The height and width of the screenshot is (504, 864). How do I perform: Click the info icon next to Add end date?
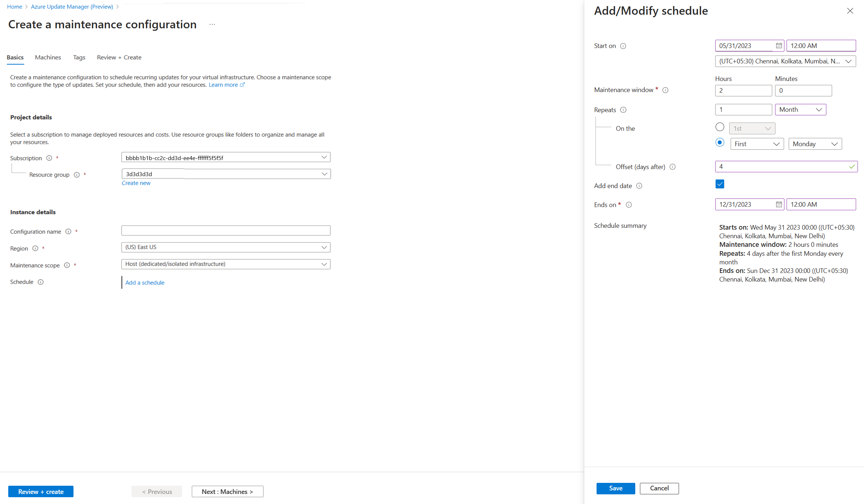[641, 186]
